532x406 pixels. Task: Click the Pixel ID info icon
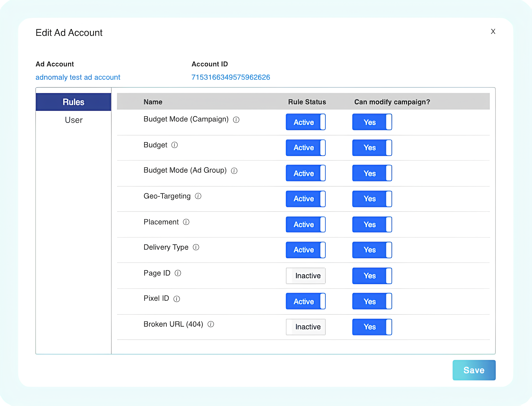pos(177,299)
